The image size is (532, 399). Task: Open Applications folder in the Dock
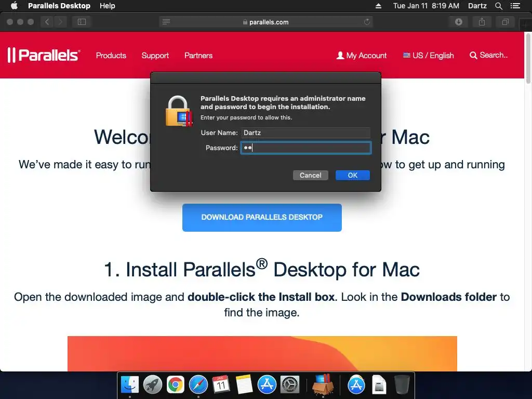click(356, 385)
